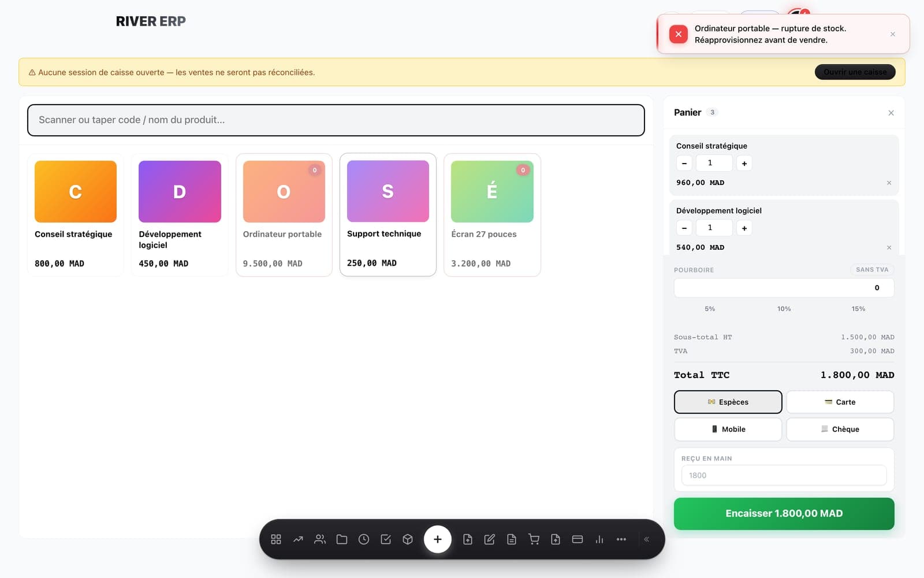The height and width of the screenshot is (578, 924).
Task: Click the Développement logiciel quantity field
Action: click(x=714, y=228)
